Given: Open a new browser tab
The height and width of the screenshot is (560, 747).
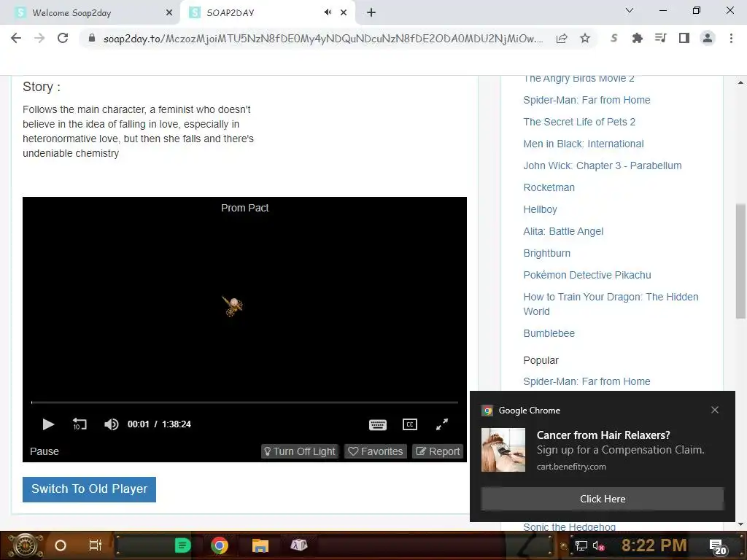Looking at the screenshot, I should click(x=371, y=13).
